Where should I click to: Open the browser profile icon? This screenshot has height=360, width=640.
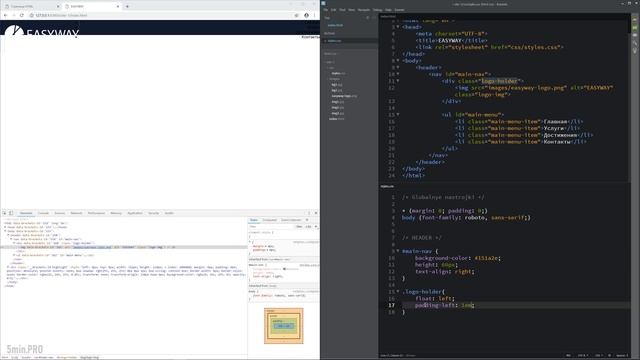pyautogui.click(x=306, y=15)
